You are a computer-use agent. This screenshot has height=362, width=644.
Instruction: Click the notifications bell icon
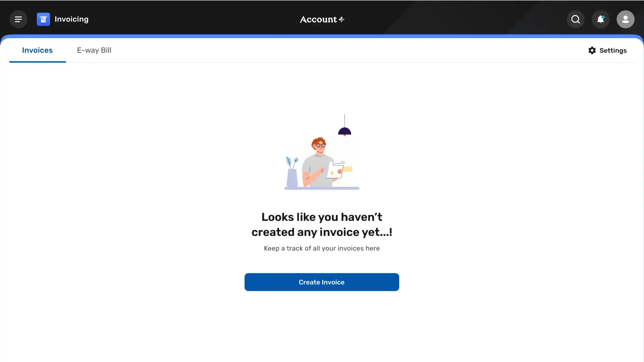[x=600, y=19]
